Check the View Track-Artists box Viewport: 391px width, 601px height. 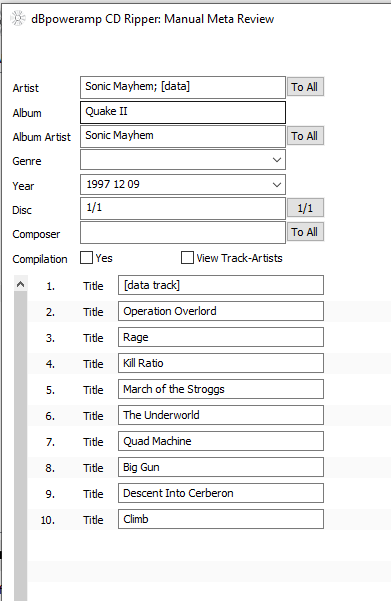pos(187,258)
